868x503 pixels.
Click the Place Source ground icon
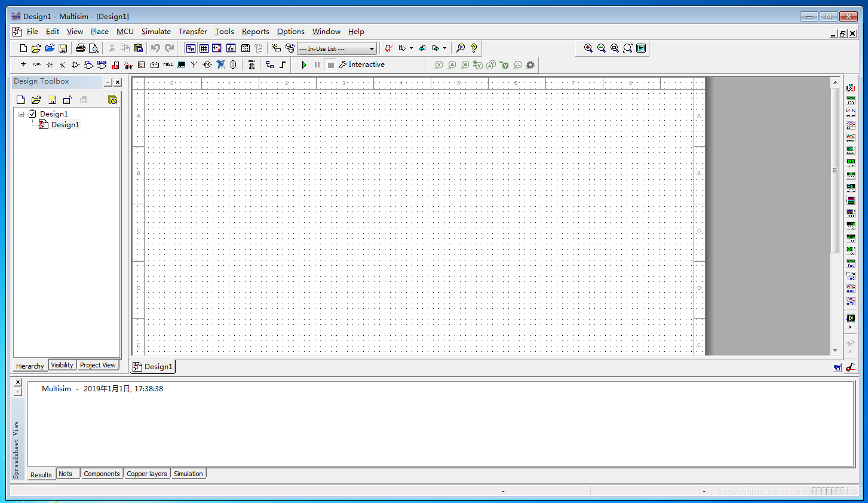23,65
